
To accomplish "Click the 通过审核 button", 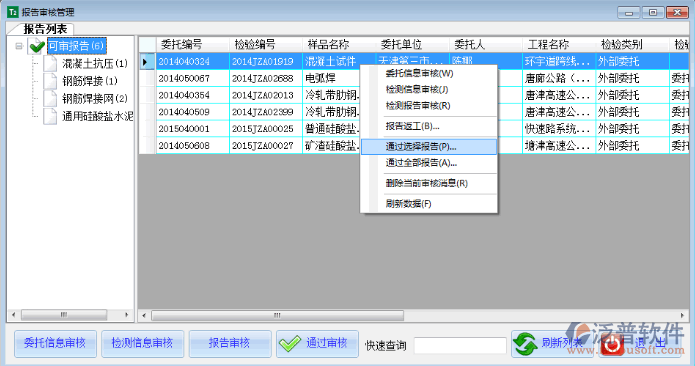I will [x=317, y=344].
